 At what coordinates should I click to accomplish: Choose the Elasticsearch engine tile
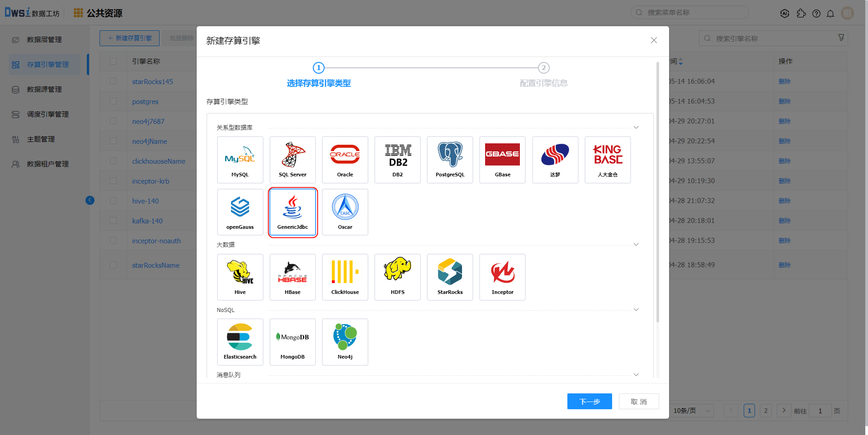coord(240,342)
